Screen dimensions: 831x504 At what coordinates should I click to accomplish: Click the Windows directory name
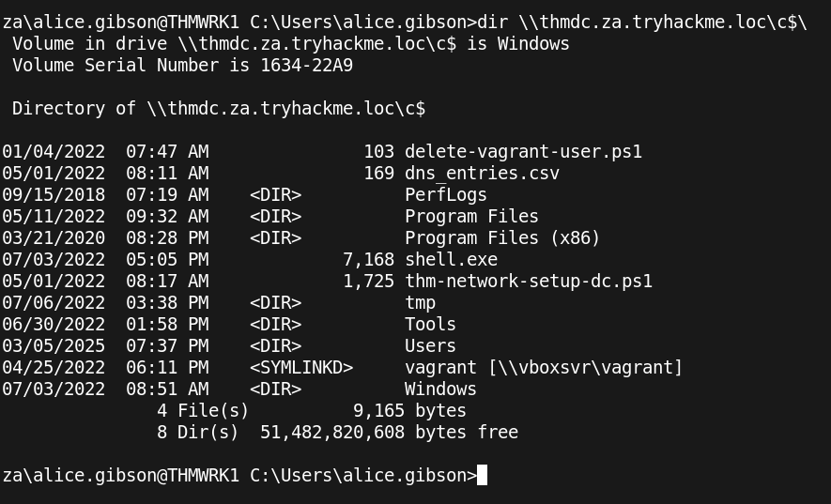(x=440, y=389)
